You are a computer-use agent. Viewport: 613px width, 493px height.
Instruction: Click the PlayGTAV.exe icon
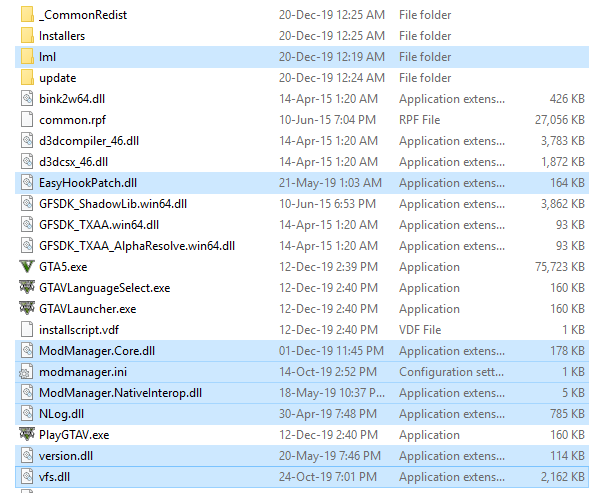pos(27,434)
